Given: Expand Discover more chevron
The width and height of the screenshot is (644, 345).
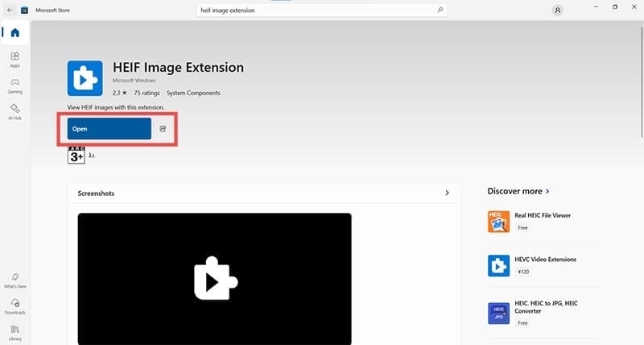Looking at the screenshot, I should [548, 192].
